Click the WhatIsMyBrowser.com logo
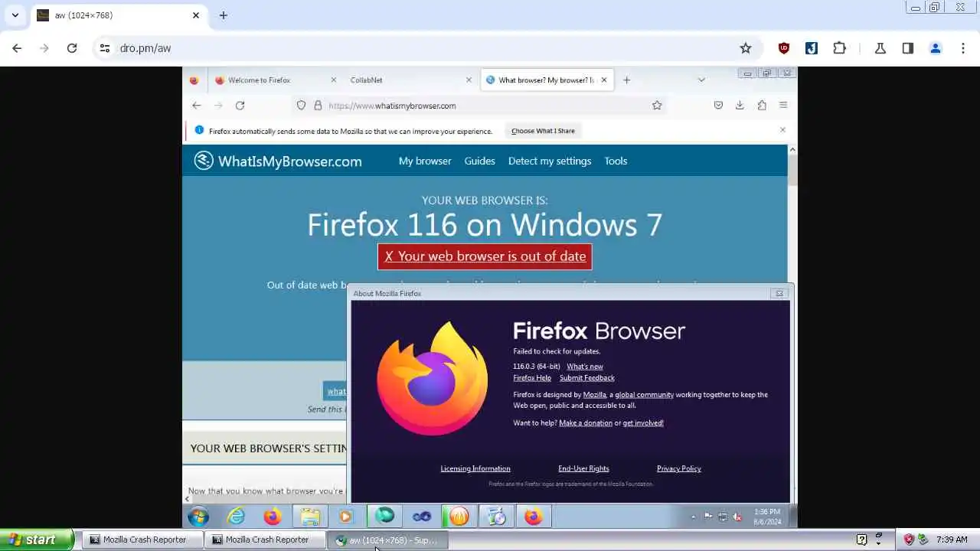Screen dimensions: 980x551 pos(278,161)
